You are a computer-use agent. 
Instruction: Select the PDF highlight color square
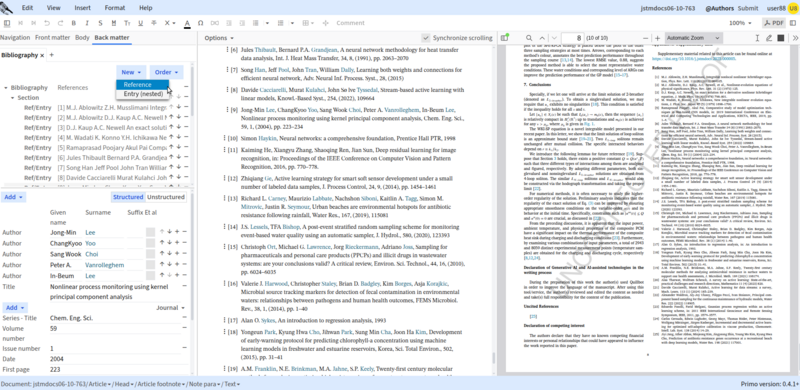781,38
